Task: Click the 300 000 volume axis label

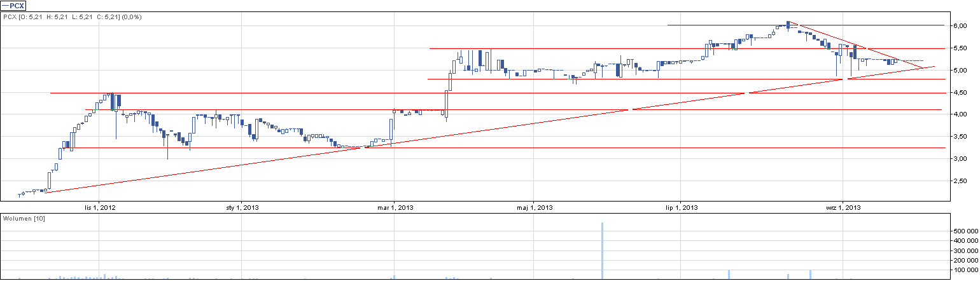Action: 965,250
